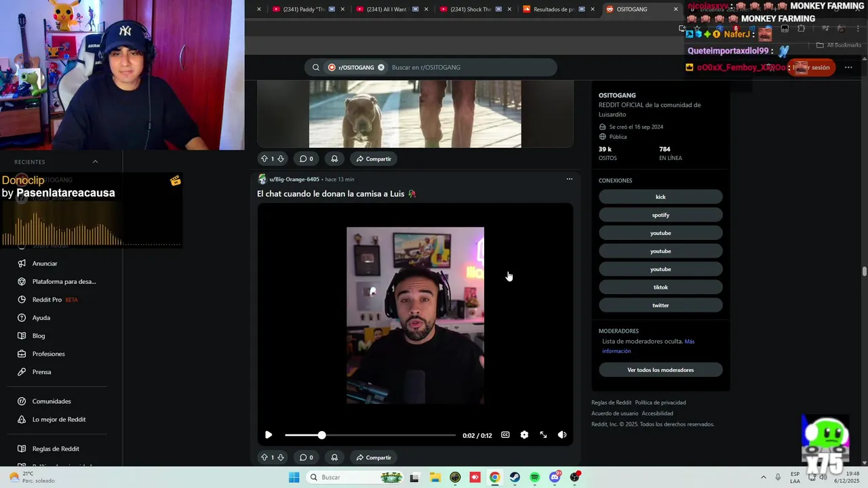The width and height of the screenshot is (868, 488).
Task: Open 'Acuerdo de usuario' footer link
Action: click(x=614, y=413)
